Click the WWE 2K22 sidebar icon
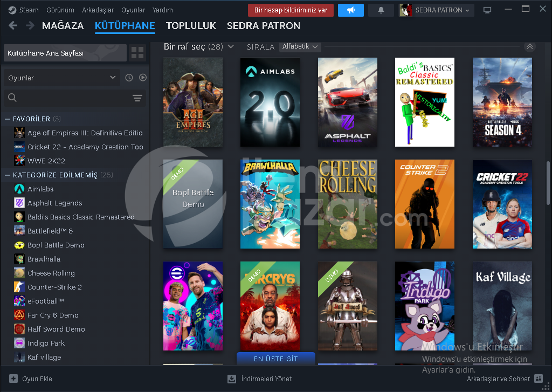 [19, 161]
